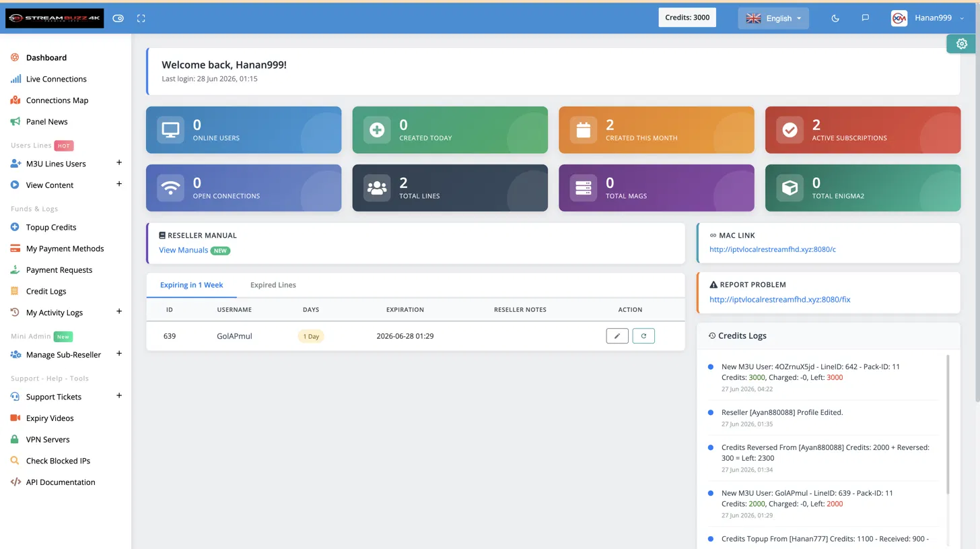Click the View Content play icon
This screenshot has width=980, height=549.
15,185
